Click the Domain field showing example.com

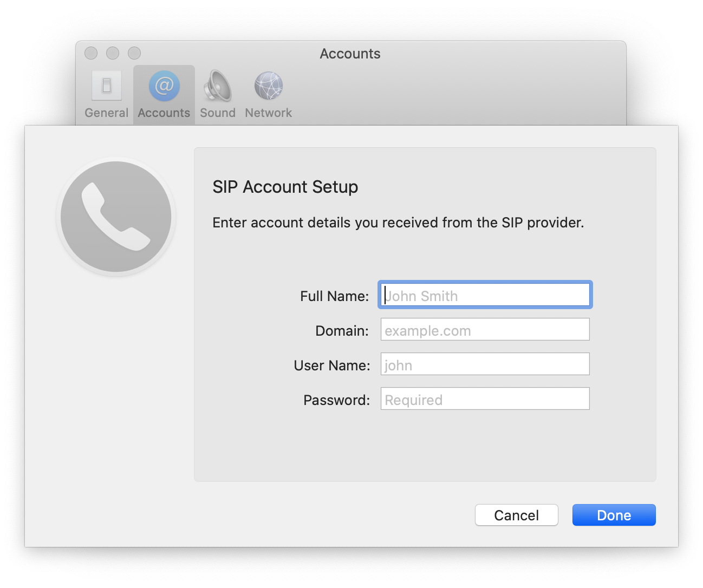click(485, 330)
